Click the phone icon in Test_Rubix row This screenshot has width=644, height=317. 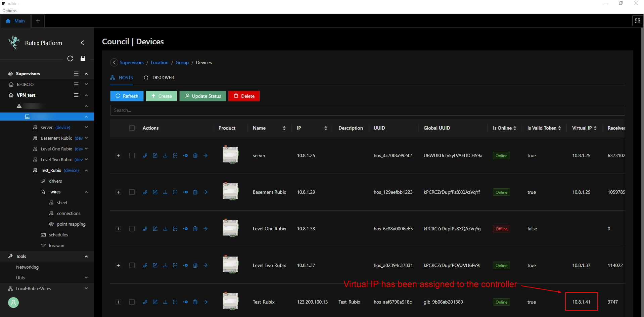(145, 302)
